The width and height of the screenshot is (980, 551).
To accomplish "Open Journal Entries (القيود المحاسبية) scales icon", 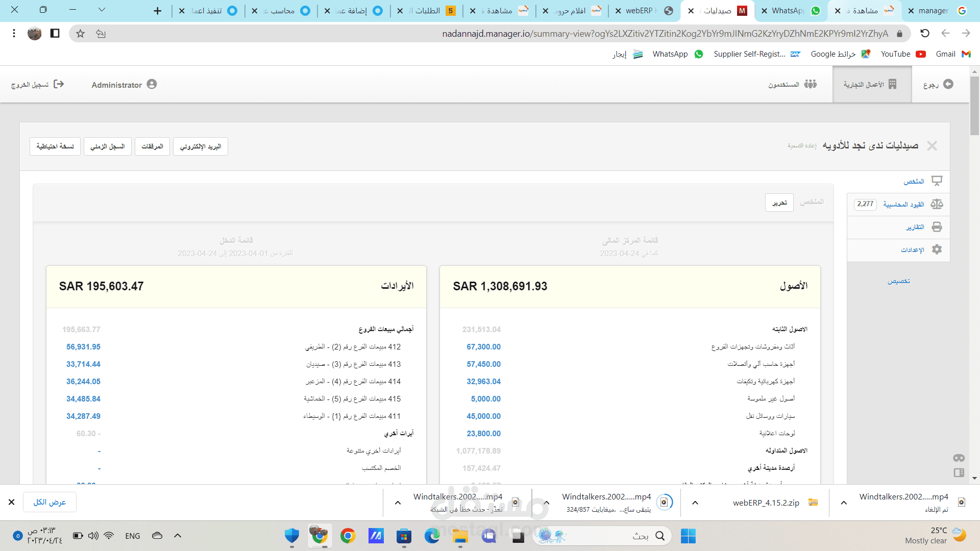I will pos(937,204).
